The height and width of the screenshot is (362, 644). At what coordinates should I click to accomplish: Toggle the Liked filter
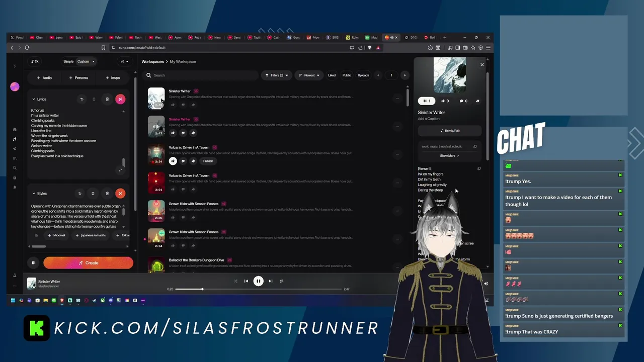coord(332,75)
